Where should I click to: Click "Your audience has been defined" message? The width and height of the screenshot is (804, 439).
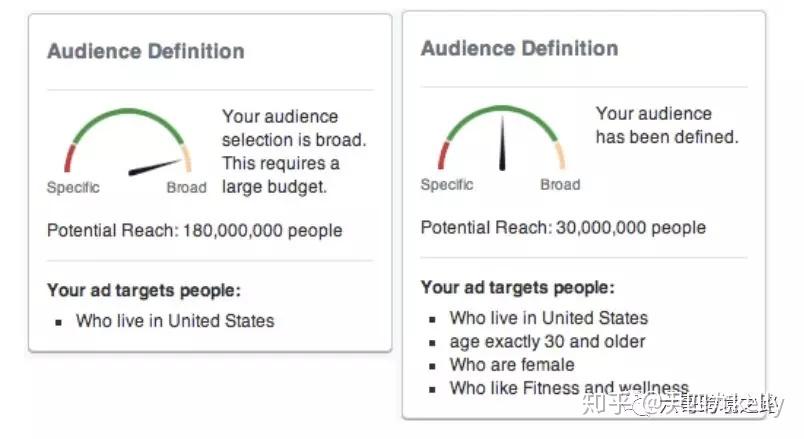click(667, 125)
